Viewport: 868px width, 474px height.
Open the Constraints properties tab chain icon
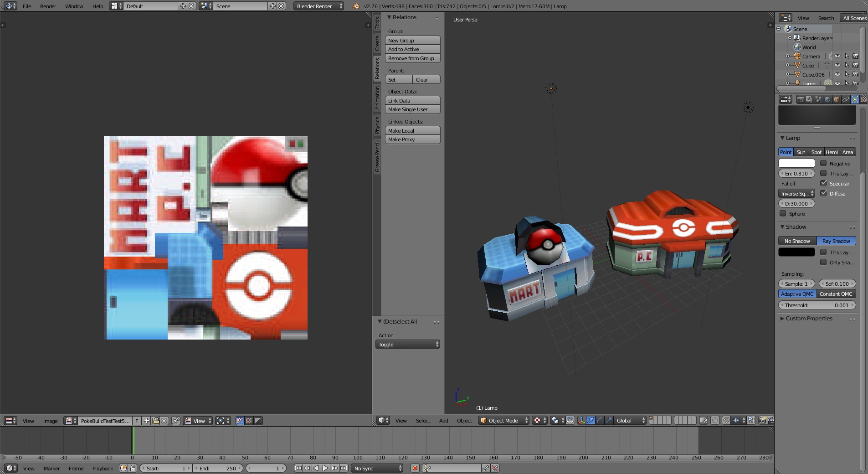point(846,99)
